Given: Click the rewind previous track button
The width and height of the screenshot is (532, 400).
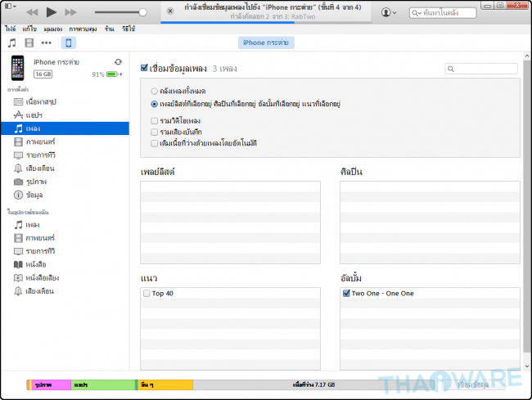Looking at the screenshot, I should tap(32, 12).
